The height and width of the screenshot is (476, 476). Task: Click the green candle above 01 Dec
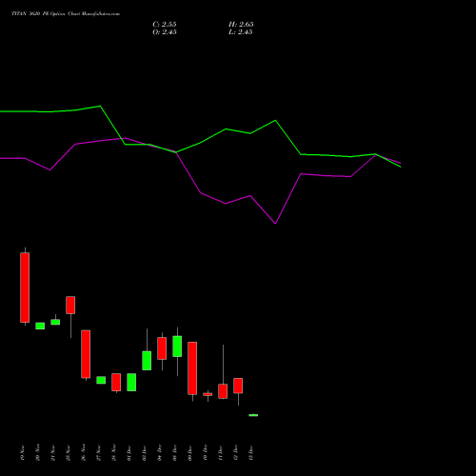pos(131,382)
